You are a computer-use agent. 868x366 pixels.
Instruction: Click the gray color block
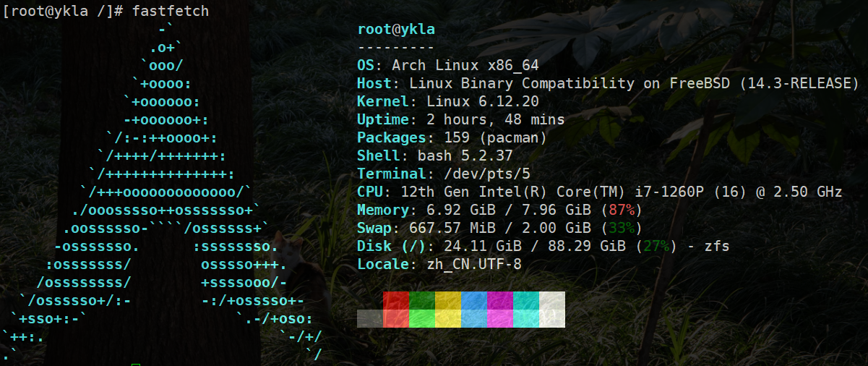pyautogui.click(x=369, y=318)
